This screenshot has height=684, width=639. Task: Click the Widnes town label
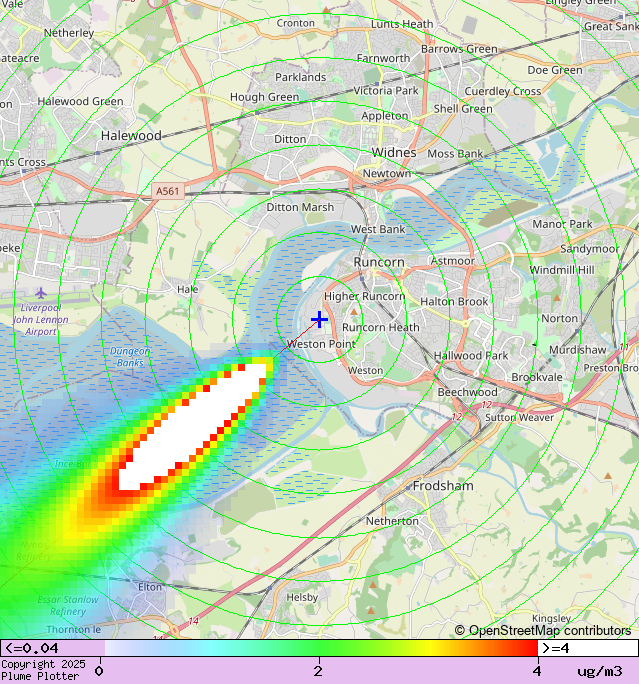click(393, 152)
